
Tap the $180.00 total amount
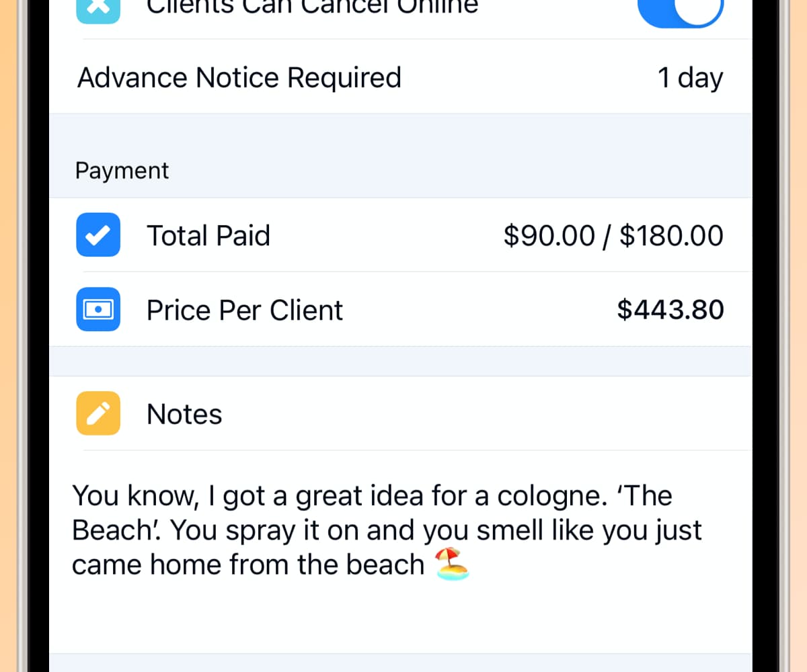[671, 236]
